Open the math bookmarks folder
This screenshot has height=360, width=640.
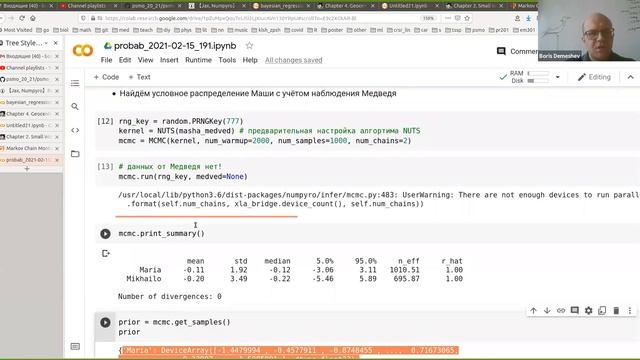coord(82,30)
